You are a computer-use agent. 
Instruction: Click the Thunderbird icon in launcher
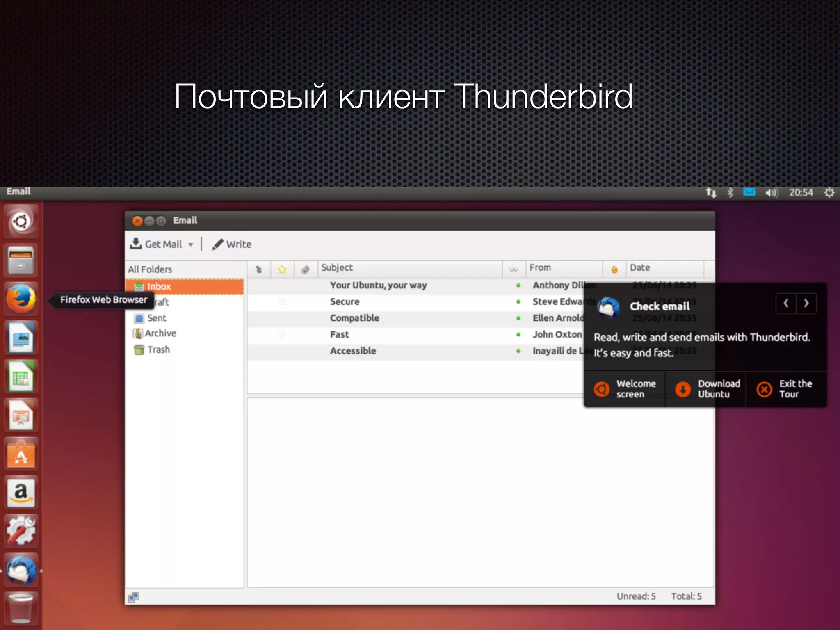pyautogui.click(x=21, y=570)
